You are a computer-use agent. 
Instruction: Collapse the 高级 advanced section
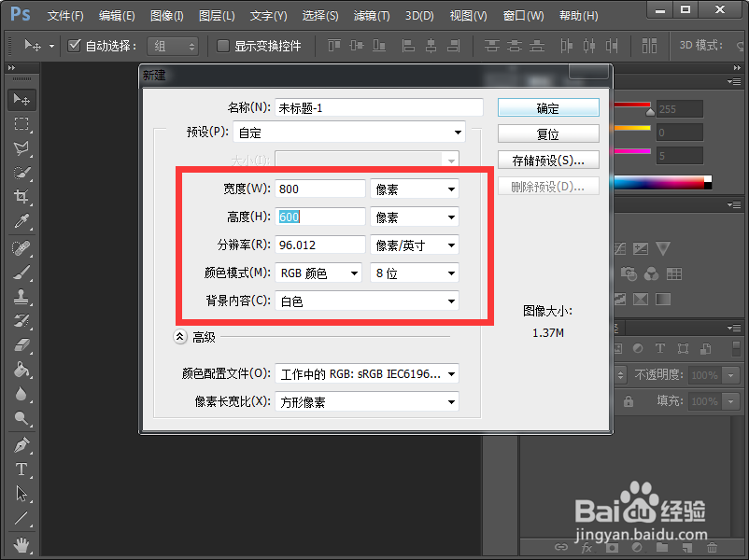(179, 337)
